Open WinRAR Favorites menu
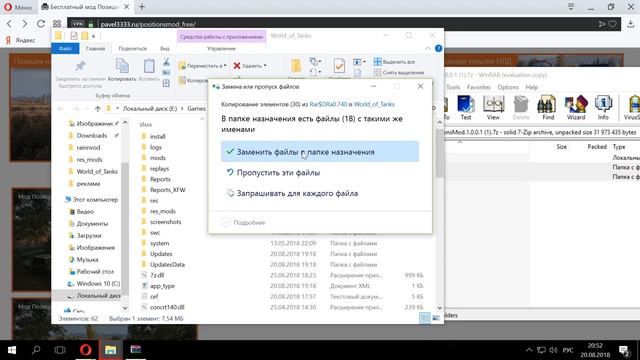Viewport: 640px width, 360px height. point(479,87)
